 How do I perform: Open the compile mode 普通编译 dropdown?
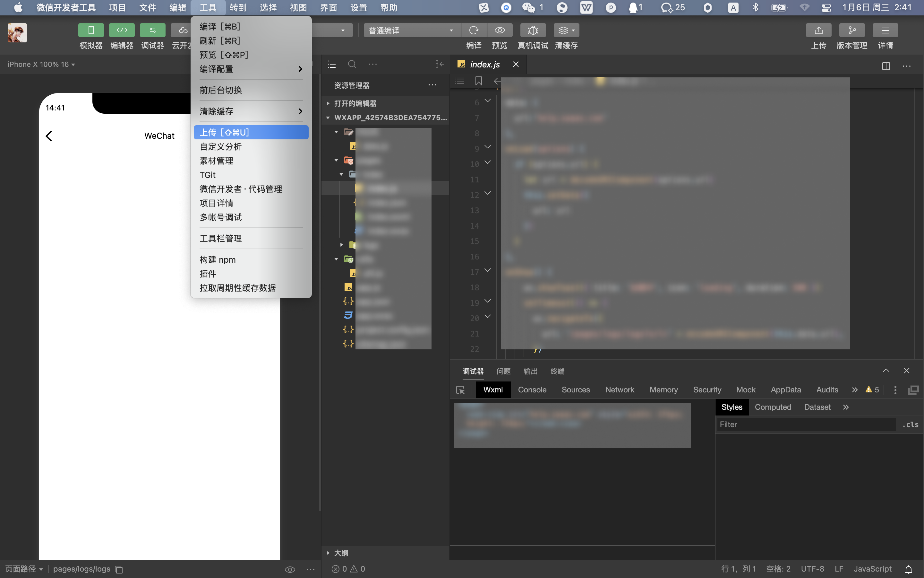(412, 30)
